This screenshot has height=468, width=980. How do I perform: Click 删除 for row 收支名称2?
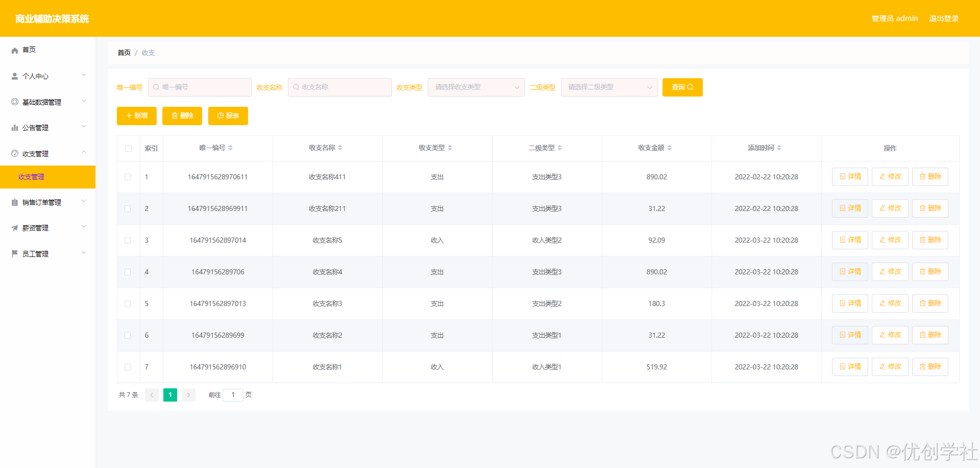[930, 335]
